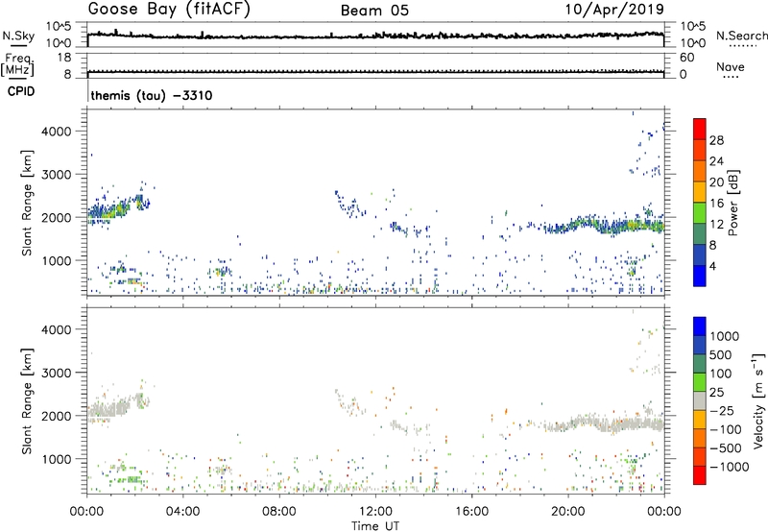This screenshot has height=532, width=768.
Task: Click the '500' label on velocity scale
Action: (x=722, y=355)
